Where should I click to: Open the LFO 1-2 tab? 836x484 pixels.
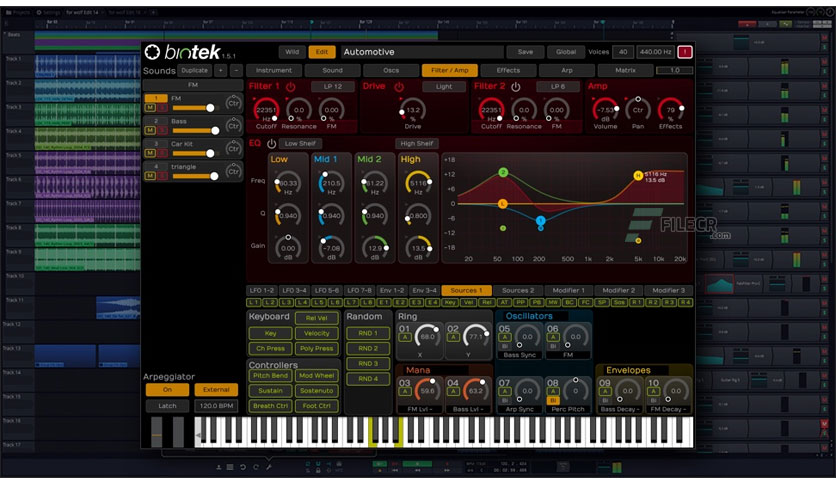(x=262, y=291)
